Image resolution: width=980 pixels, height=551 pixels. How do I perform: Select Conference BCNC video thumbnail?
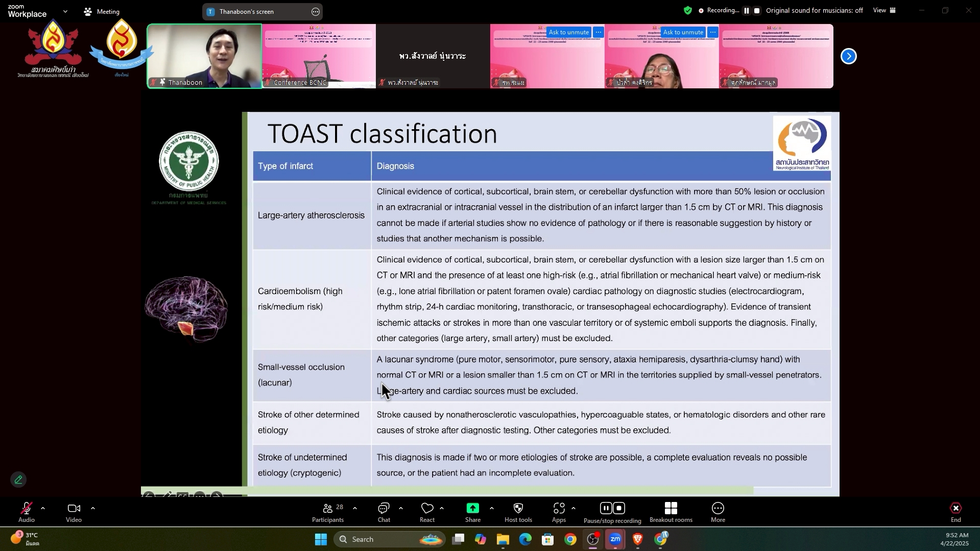tap(319, 56)
